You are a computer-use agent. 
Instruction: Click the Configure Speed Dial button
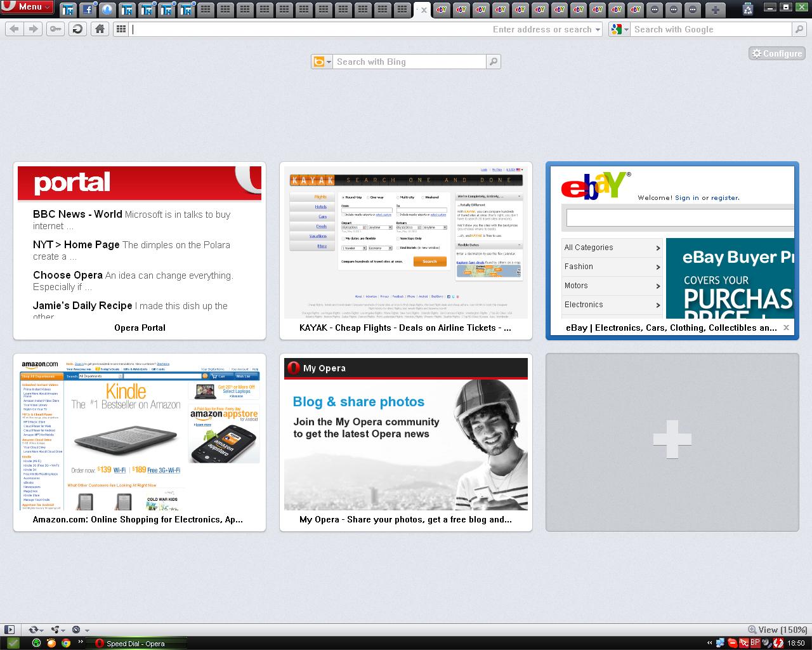[776, 53]
